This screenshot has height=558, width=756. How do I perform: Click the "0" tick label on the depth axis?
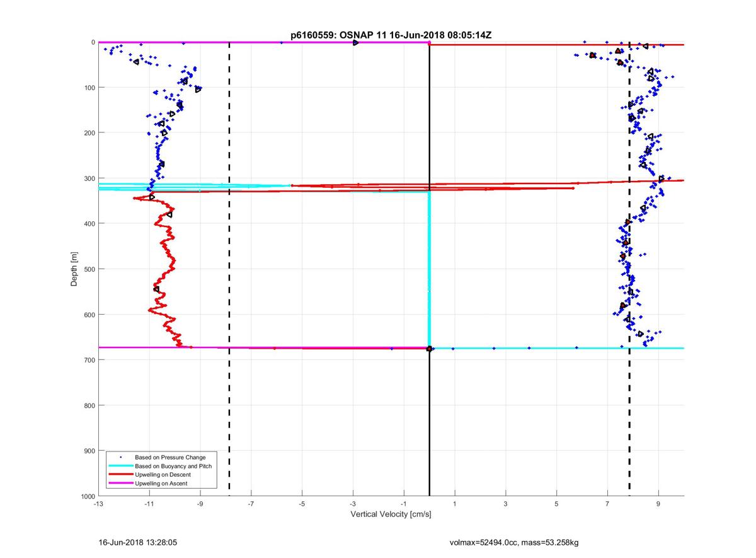tap(93, 42)
